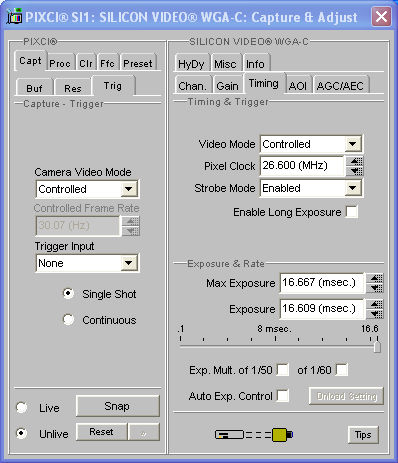Close the Capture & Adjust window

tap(381, 16)
